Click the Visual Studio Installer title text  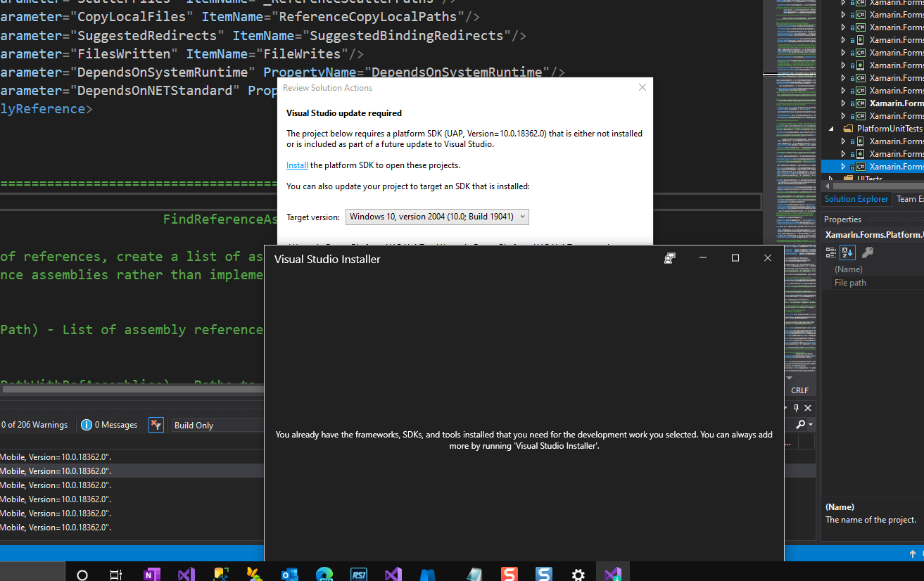[327, 259]
